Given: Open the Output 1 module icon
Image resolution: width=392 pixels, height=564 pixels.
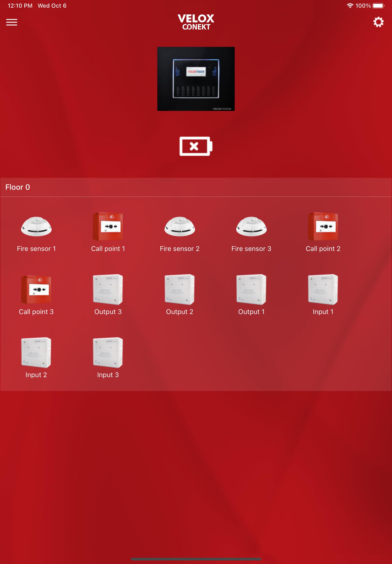Looking at the screenshot, I should [251, 289].
